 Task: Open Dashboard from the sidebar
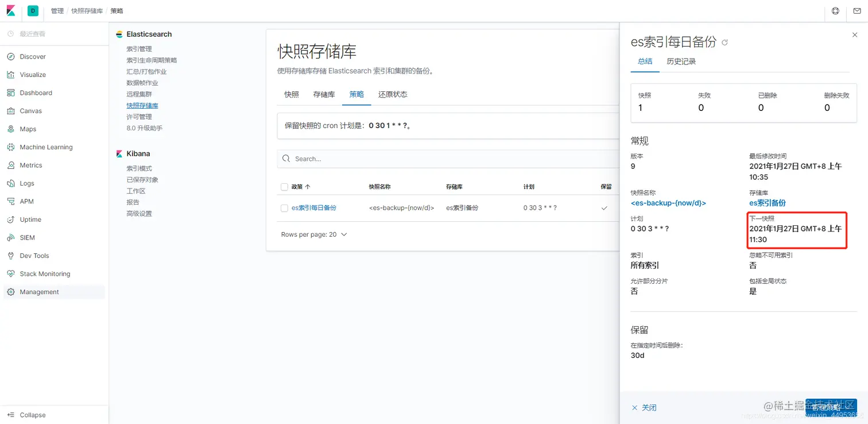[x=36, y=93]
